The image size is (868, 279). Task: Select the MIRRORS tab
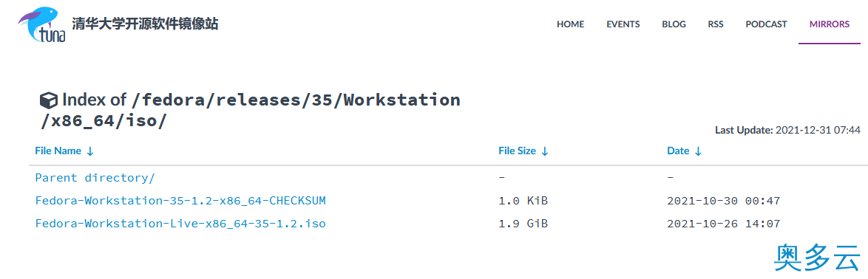pyautogui.click(x=830, y=24)
